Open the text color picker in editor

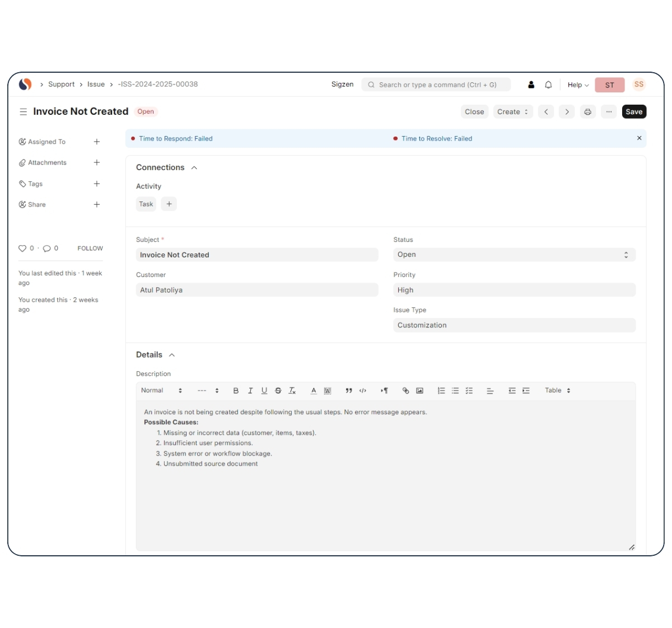tap(314, 391)
